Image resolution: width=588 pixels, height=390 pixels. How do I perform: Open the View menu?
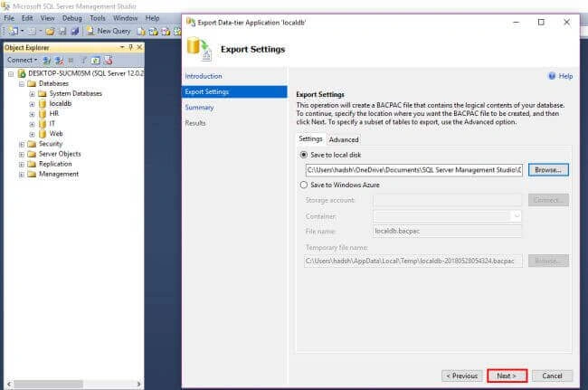point(47,18)
